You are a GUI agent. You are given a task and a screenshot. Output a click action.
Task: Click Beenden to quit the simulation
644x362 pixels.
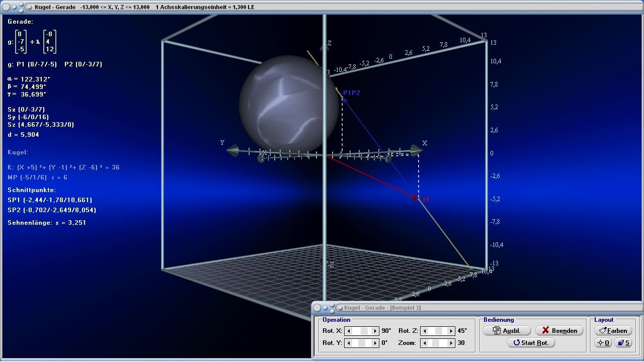click(559, 330)
